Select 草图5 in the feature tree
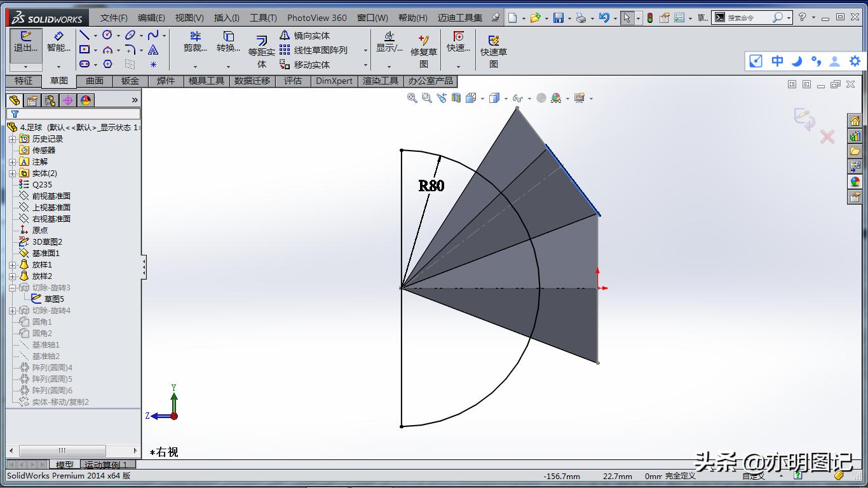Viewport: 868px width, 488px height. (x=53, y=299)
